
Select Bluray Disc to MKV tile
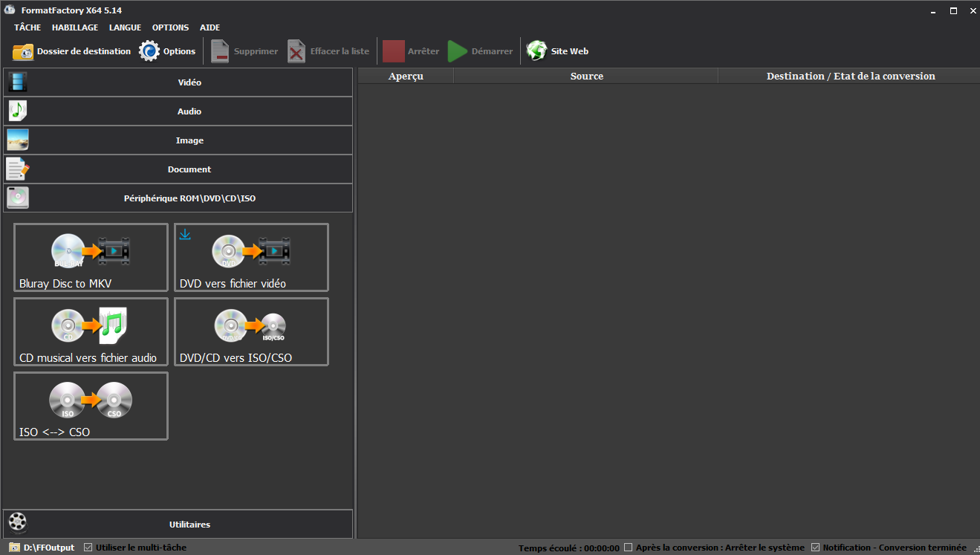tap(91, 257)
